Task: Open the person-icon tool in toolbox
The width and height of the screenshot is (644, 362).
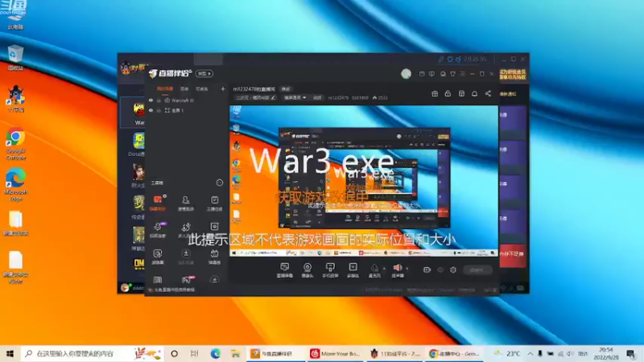Action: click(x=186, y=204)
